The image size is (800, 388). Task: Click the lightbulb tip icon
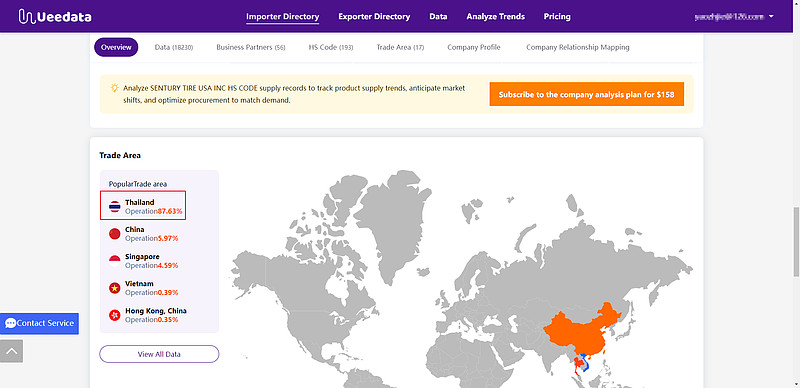point(115,88)
